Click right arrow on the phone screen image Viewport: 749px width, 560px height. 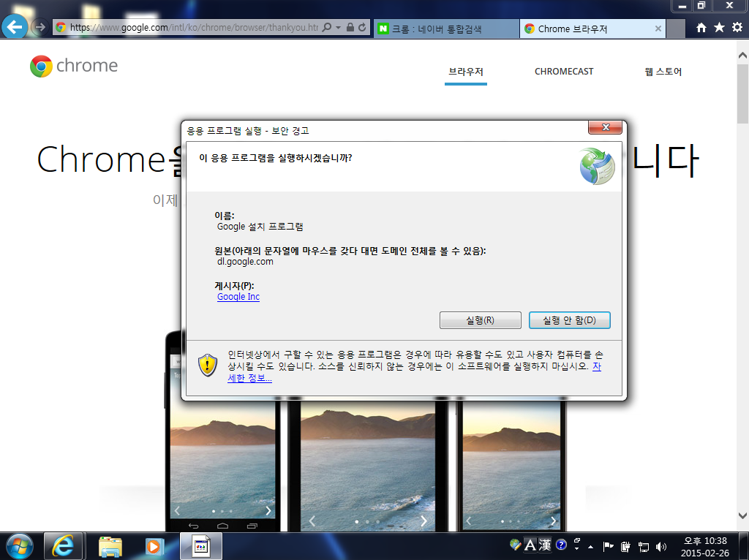click(x=268, y=511)
